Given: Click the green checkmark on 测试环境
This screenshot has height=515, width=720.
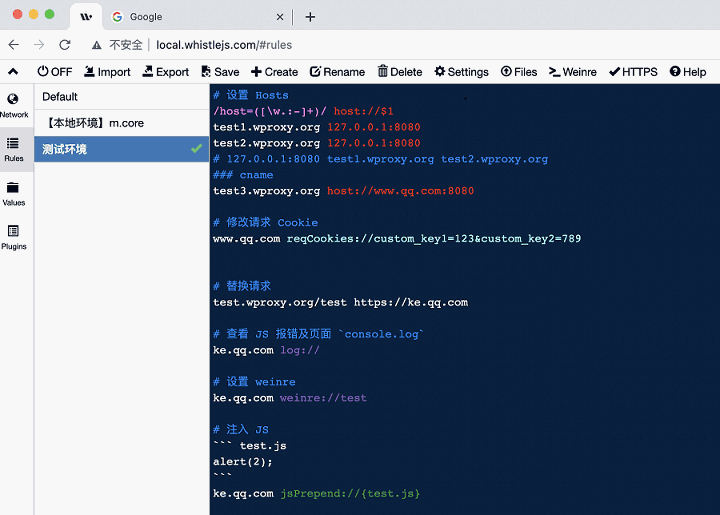Looking at the screenshot, I should coord(196,149).
